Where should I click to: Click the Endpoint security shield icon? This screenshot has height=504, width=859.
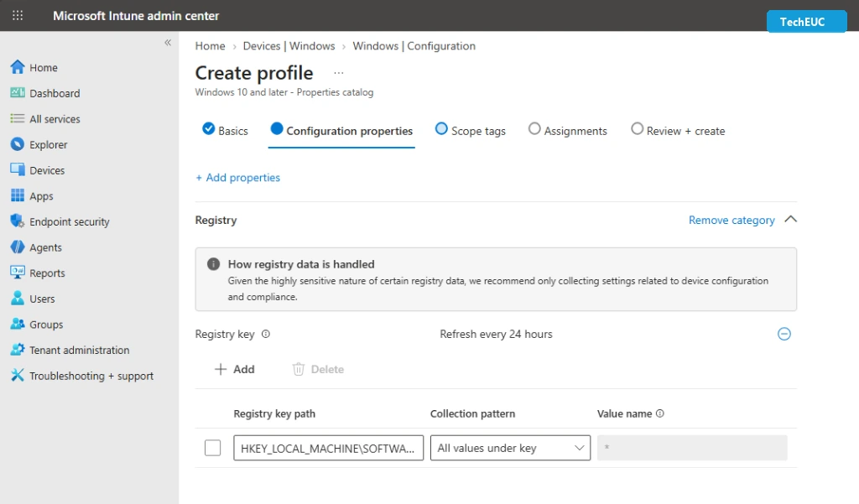(x=18, y=221)
